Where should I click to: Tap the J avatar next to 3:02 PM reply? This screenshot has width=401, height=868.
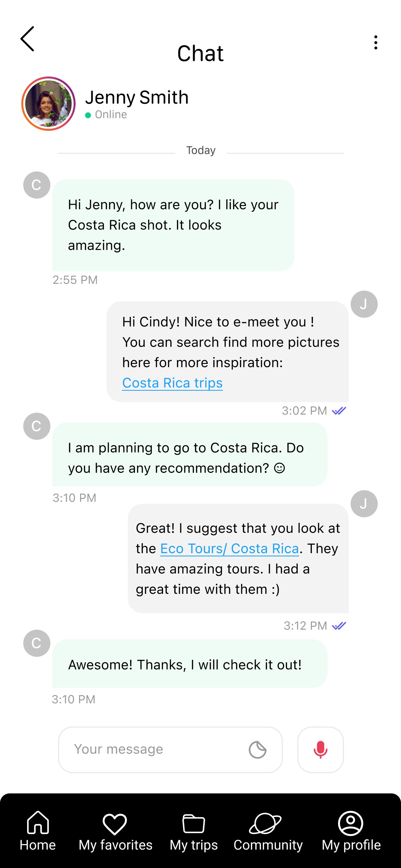(x=364, y=304)
